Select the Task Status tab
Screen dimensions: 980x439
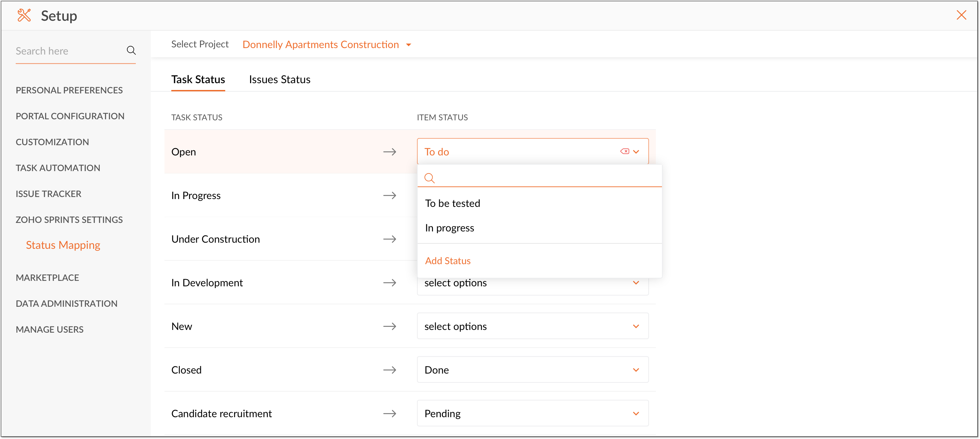click(198, 79)
